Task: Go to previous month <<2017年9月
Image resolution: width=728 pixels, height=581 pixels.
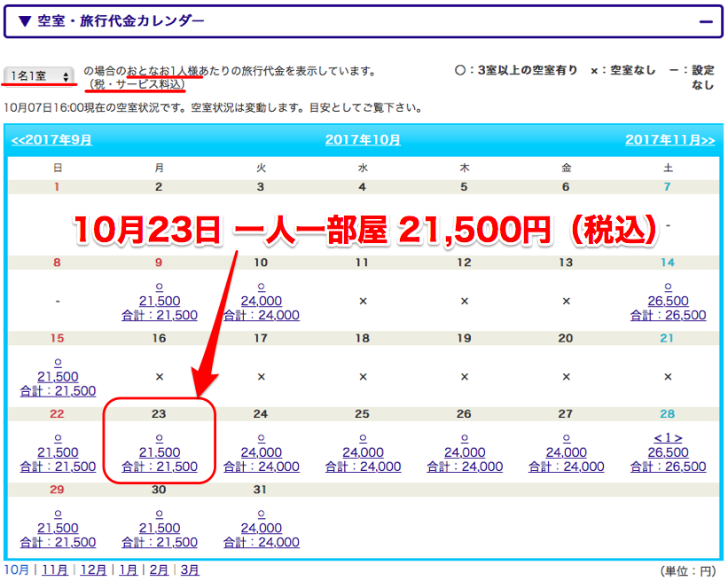Action: click(x=51, y=140)
